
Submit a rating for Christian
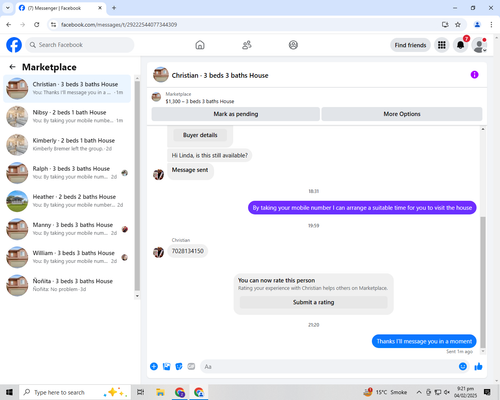pyautogui.click(x=313, y=302)
